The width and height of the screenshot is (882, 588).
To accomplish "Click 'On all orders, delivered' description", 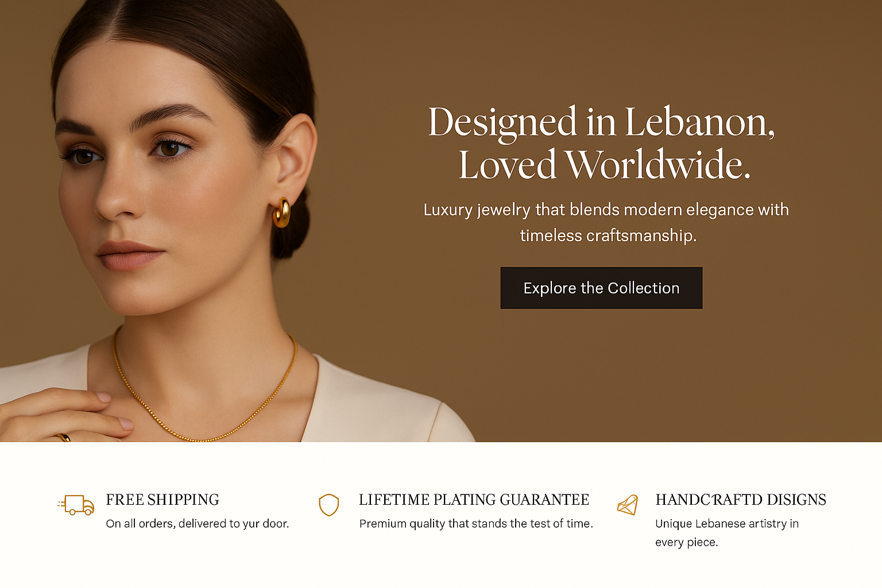I will point(198,524).
